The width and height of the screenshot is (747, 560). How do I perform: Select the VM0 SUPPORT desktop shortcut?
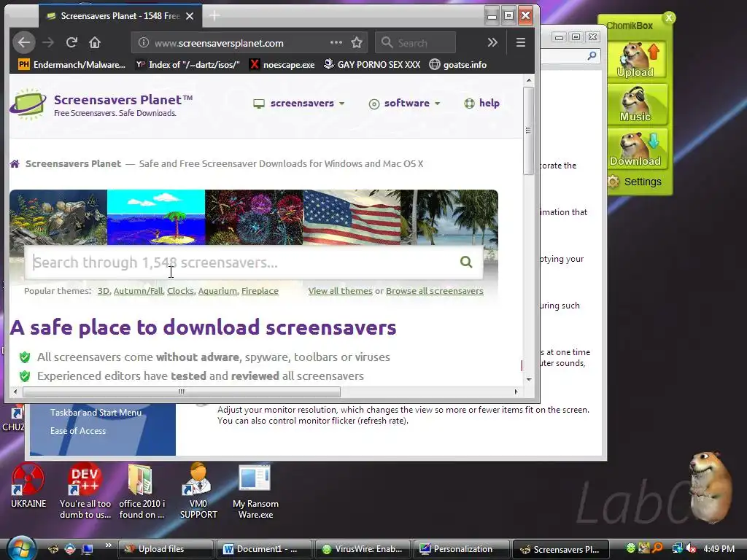point(198,491)
